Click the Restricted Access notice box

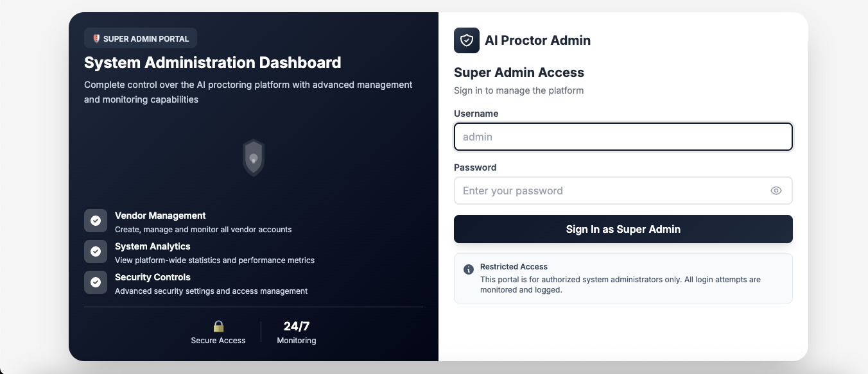click(623, 278)
